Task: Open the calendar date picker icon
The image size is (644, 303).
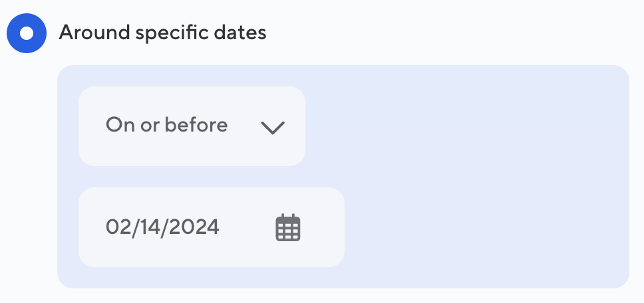Action: pyautogui.click(x=288, y=228)
